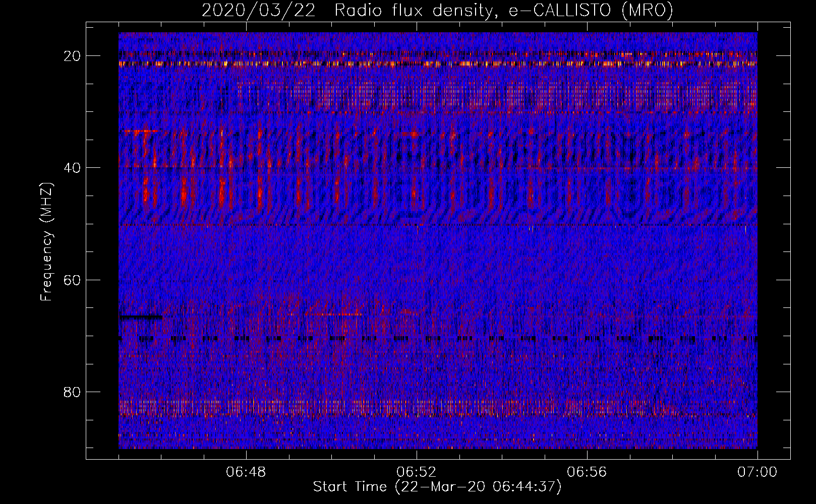Click the plot title "Radio flux density, e-CALLISTO (MRO)"
The width and height of the screenshot is (816, 504).
[x=504, y=11]
